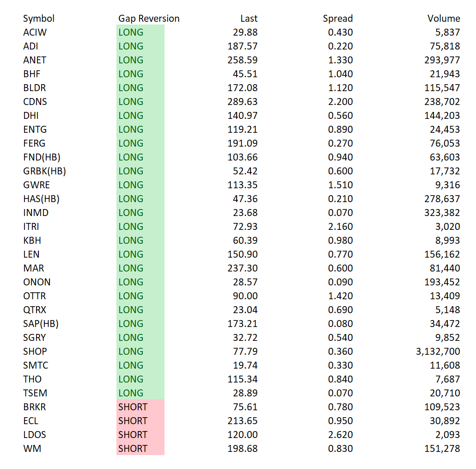The width and height of the screenshot is (476, 469).
Task: Select the SHOP volume 3,132,700 cell
Action: tap(438, 352)
